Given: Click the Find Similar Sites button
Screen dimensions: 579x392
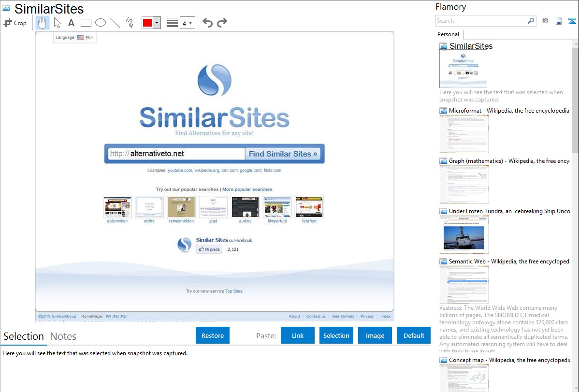Looking at the screenshot, I should click(x=283, y=154).
